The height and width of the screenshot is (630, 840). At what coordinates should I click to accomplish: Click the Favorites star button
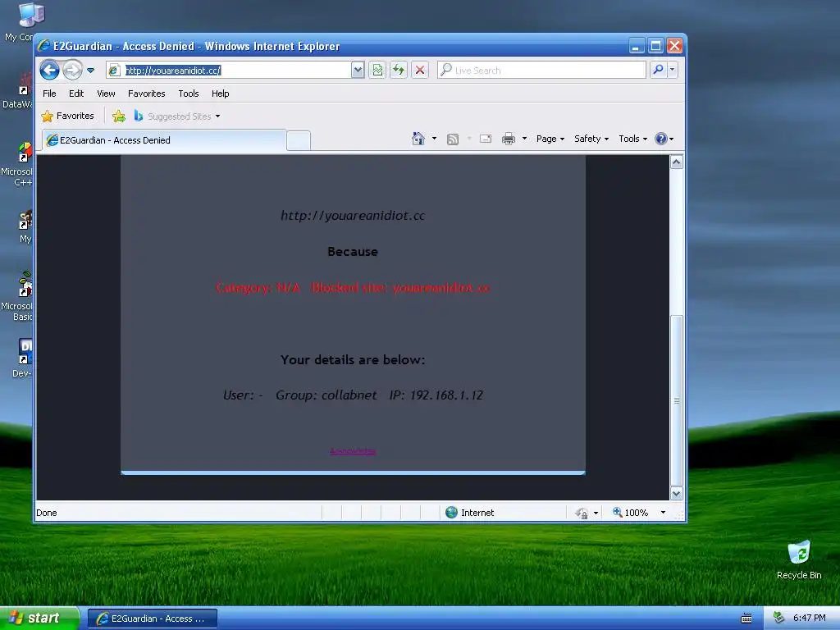[x=67, y=116]
